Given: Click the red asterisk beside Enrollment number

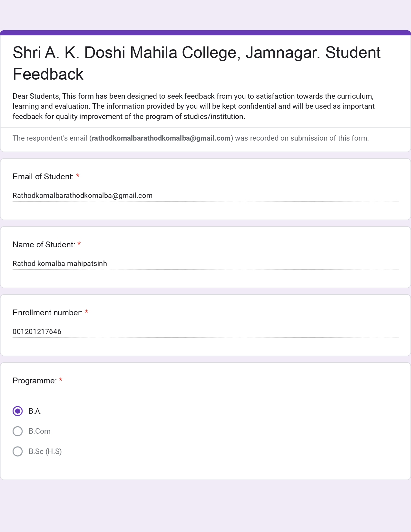Looking at the screenshot, I should tap(86, 312).
